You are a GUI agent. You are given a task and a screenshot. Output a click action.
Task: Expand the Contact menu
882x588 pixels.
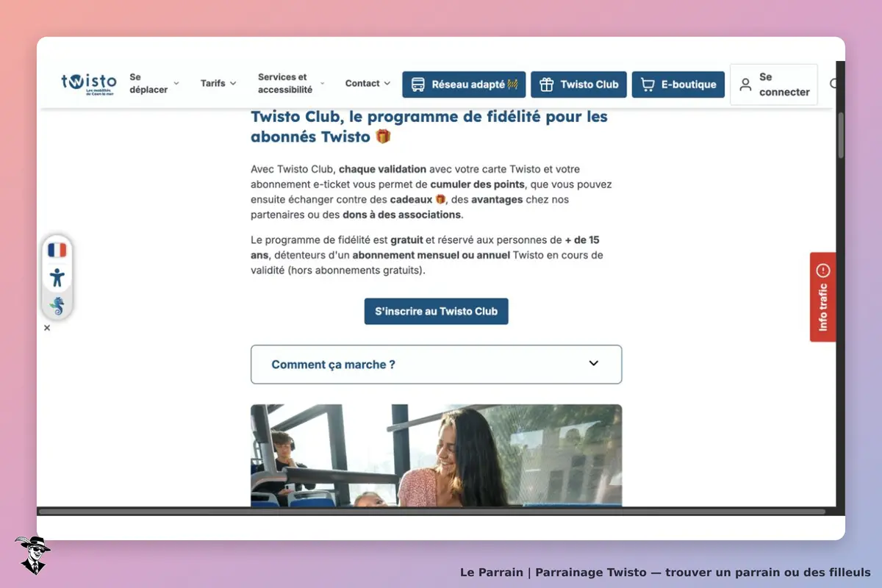point(367,84)
